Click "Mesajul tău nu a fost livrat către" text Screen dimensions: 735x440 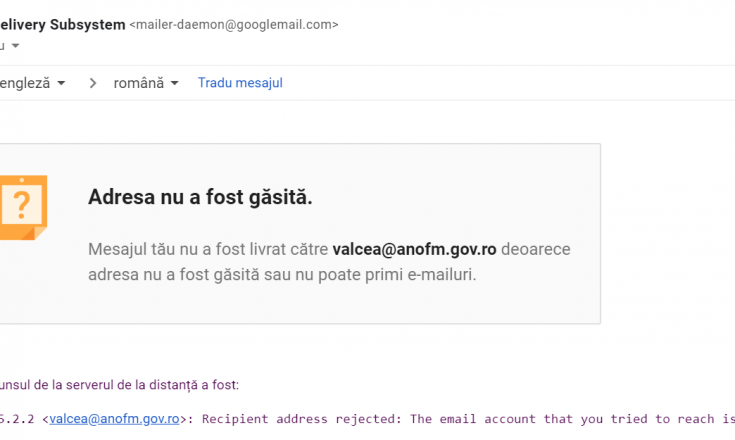(208, 249)
